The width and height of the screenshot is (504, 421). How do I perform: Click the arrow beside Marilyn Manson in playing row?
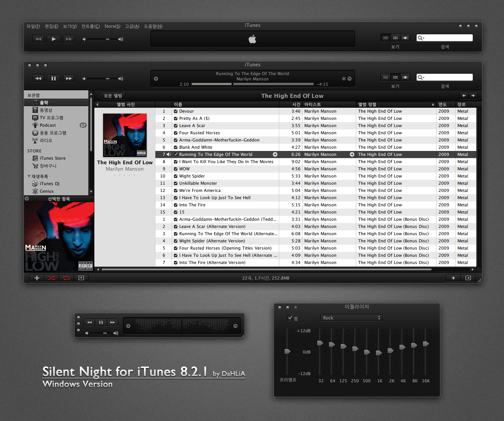click(352, 154)
